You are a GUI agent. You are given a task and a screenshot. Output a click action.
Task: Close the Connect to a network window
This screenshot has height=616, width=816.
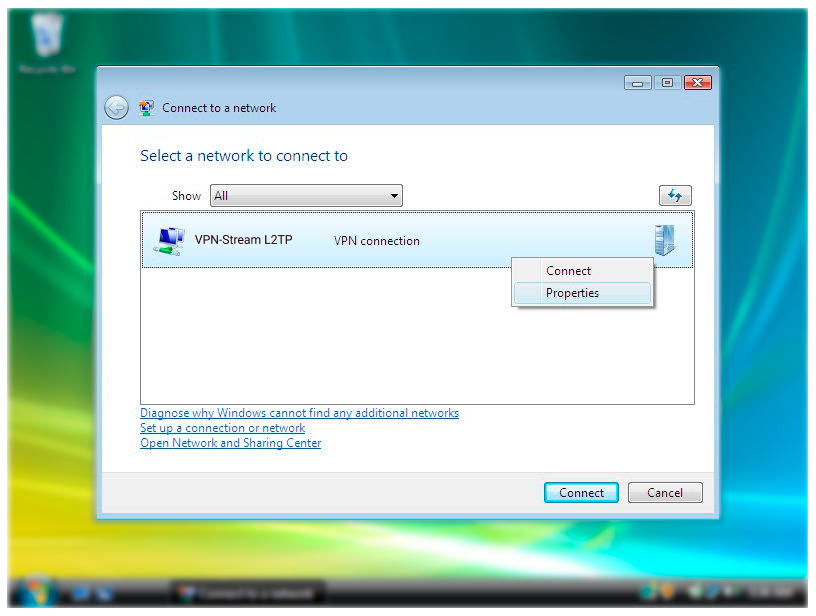[698, 83]
